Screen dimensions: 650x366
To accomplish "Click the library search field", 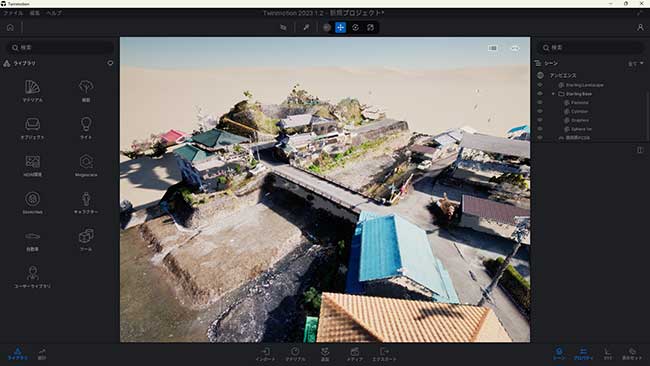I will 61,48.
